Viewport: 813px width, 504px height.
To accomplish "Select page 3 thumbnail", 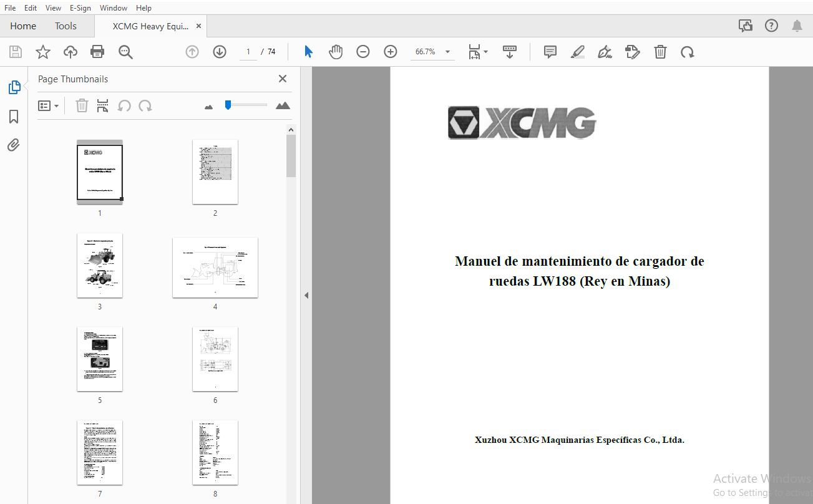I will click(x=100, y=266).
